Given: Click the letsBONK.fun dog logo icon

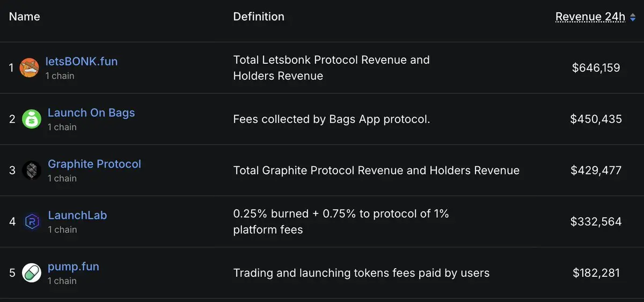Looking at the screenshot, I should (x=29, y=68).
